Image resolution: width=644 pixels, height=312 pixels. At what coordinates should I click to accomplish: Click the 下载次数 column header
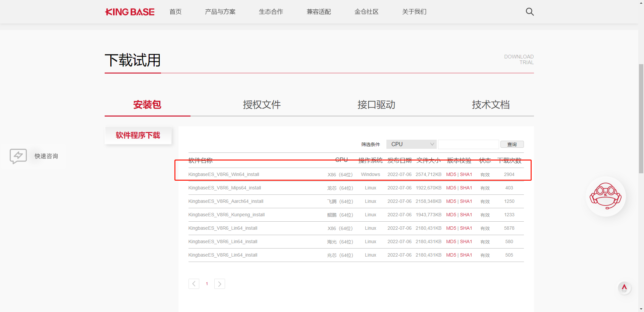509,160
